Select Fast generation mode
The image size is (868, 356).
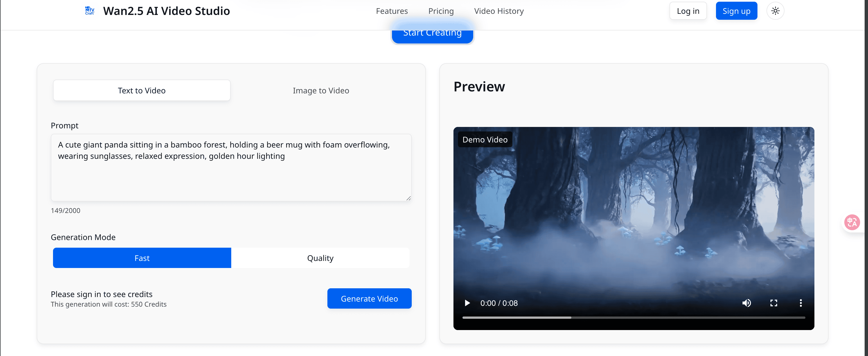(x=142, y=258)
